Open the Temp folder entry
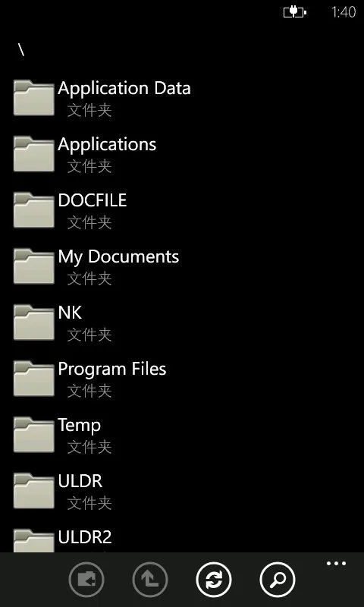 pyautogui.click(x=182, y=435)
